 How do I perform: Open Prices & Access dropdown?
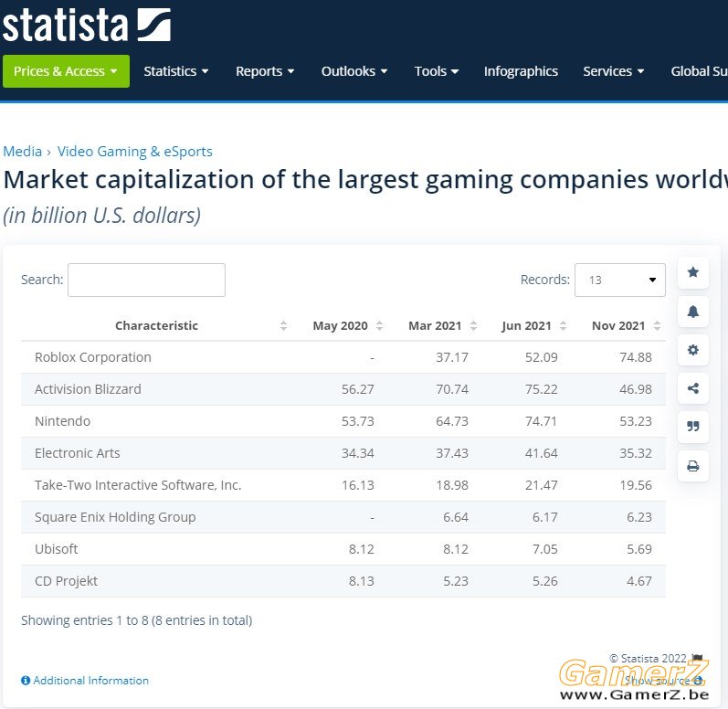click(x=67, y=71)
